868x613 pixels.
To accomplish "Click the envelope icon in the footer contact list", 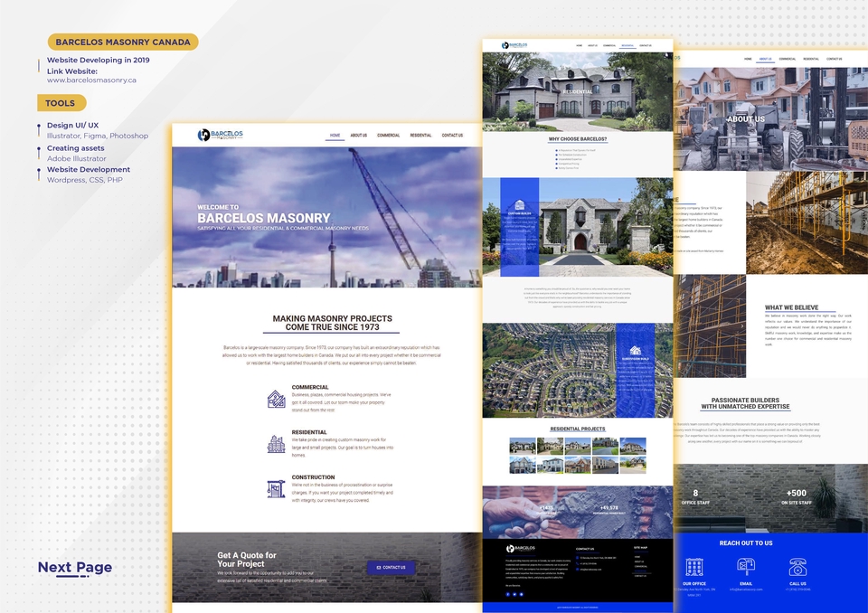I will [578, 570].
